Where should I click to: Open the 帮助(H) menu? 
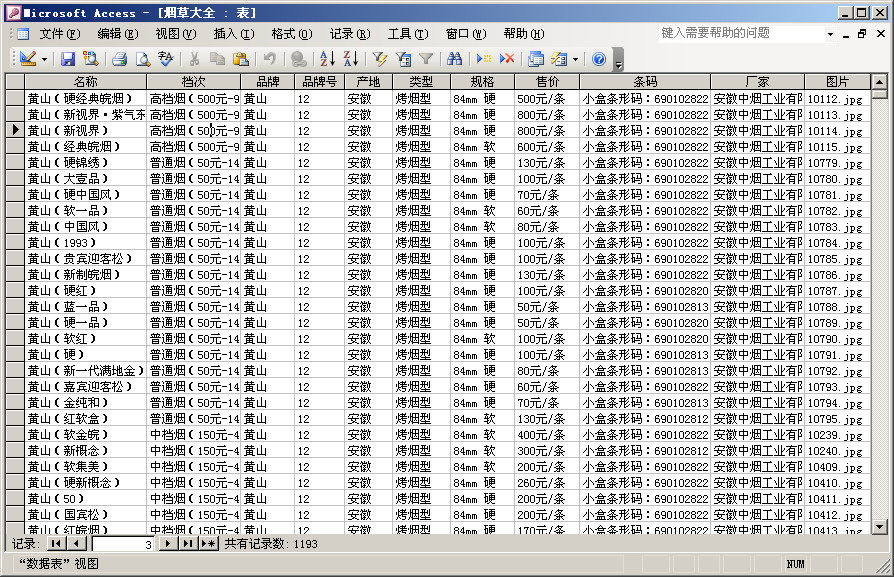pos(524,34)
